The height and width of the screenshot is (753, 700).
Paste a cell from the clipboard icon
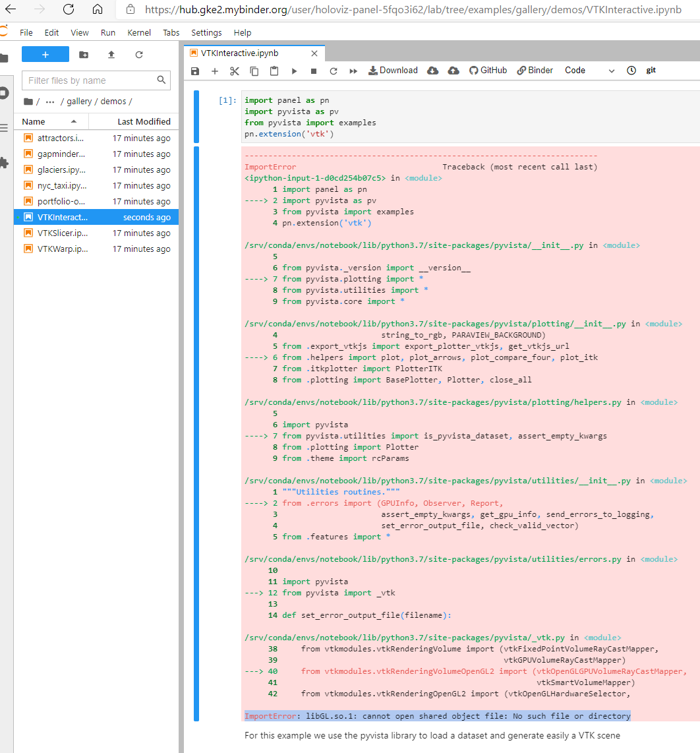[274, 71]
